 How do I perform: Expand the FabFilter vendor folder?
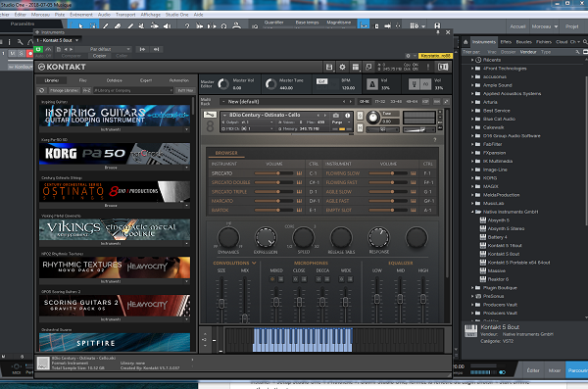pos(472,144)
